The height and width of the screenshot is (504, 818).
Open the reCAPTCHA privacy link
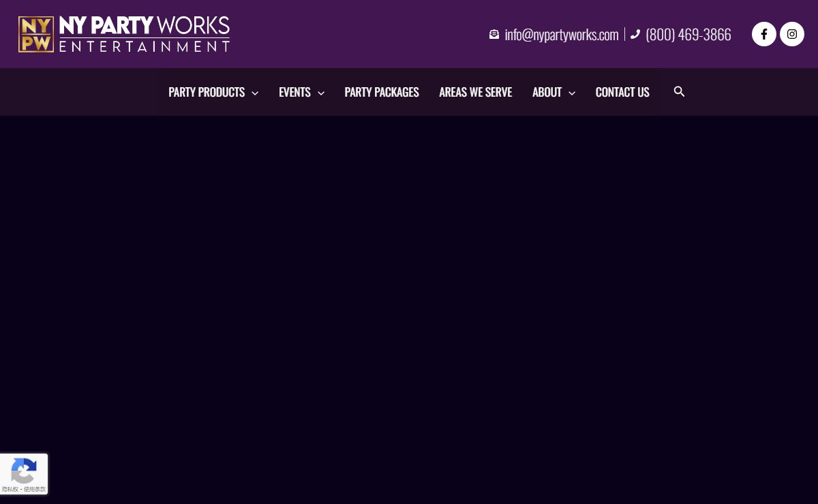10,490
